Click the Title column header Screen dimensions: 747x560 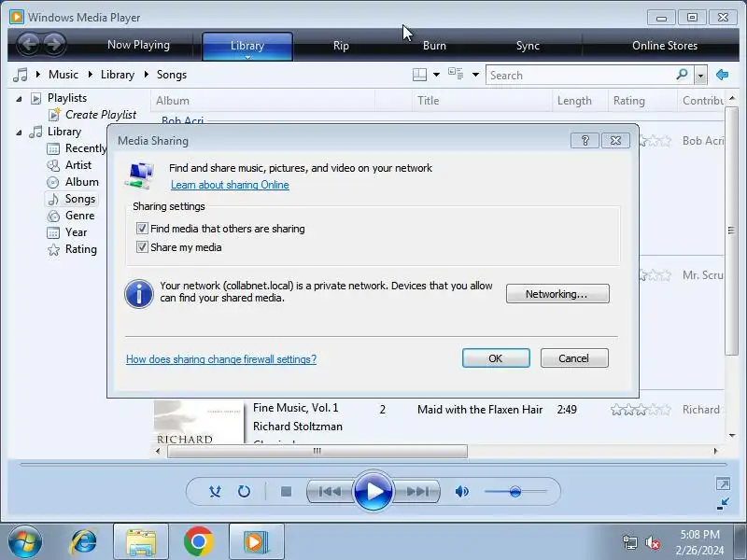(x=482, y=101)
